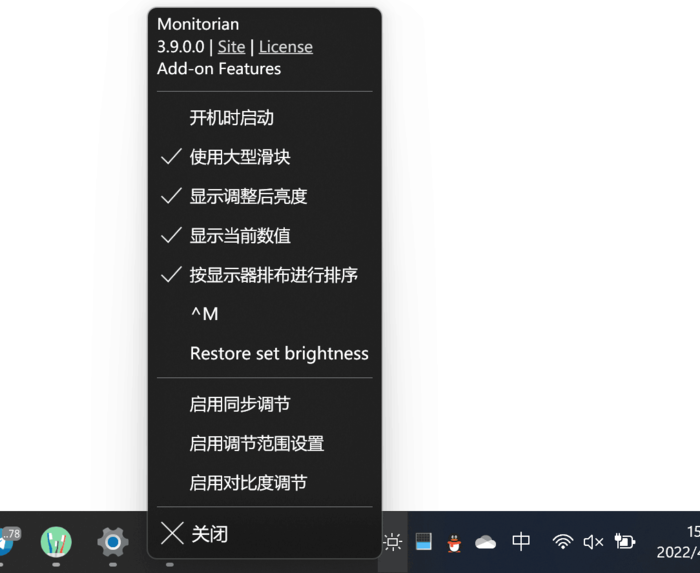Open the OneDrive cloud tray icon

[485, 542]
